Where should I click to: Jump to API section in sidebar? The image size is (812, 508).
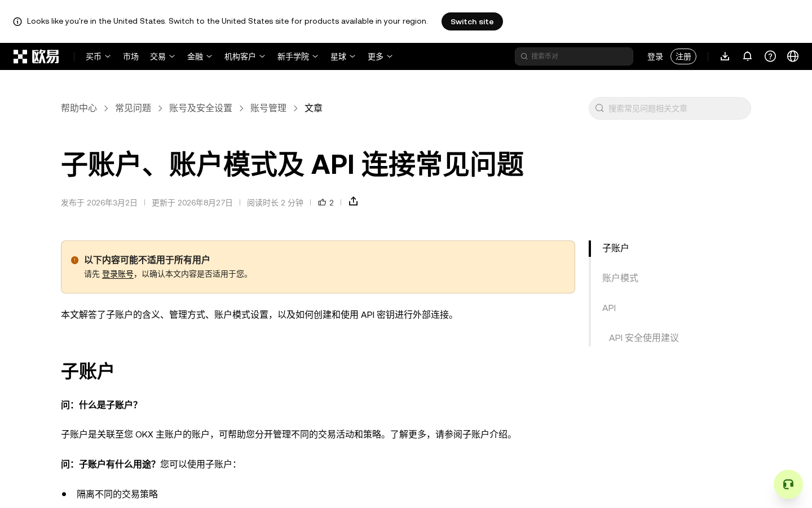(609, 308)
